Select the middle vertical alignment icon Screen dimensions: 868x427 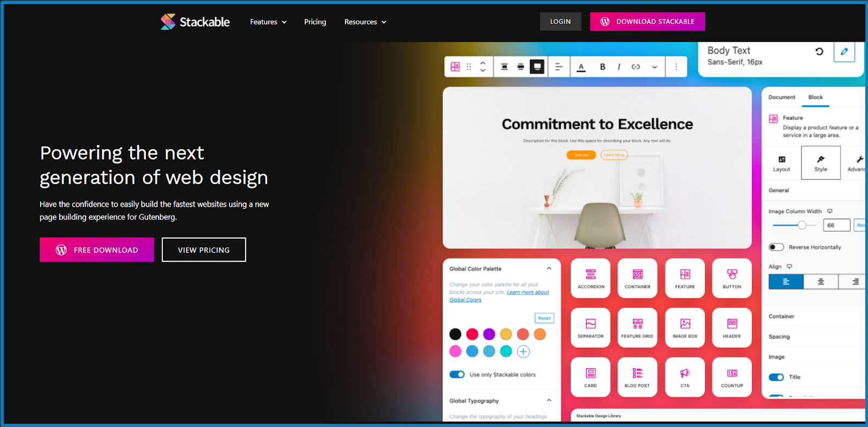tap(521, 67)
